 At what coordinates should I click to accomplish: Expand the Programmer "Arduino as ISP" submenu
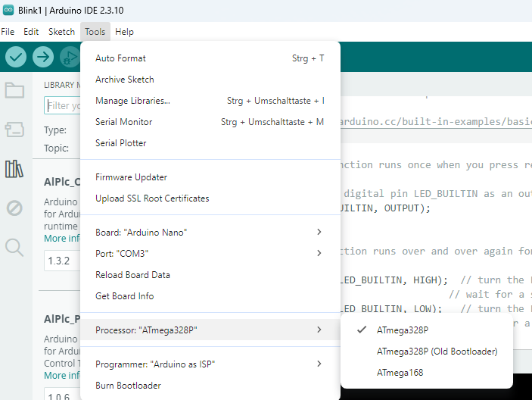click(210, 364)
